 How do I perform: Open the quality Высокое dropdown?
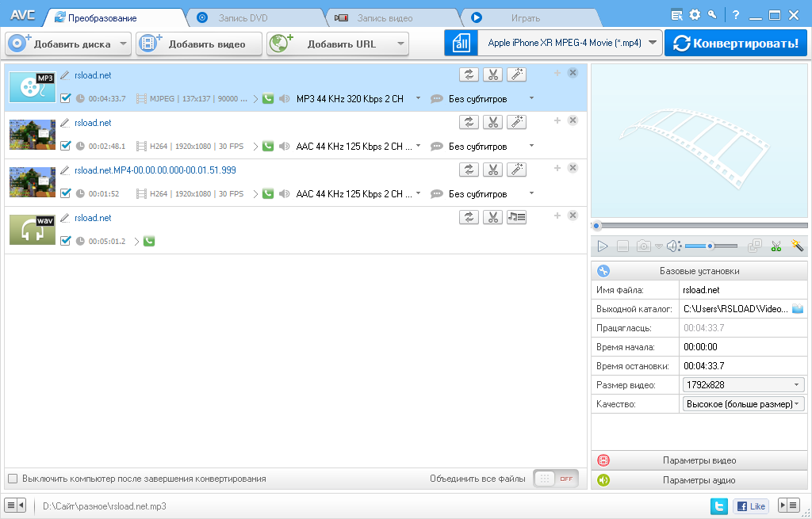click(x=743, y=404)
